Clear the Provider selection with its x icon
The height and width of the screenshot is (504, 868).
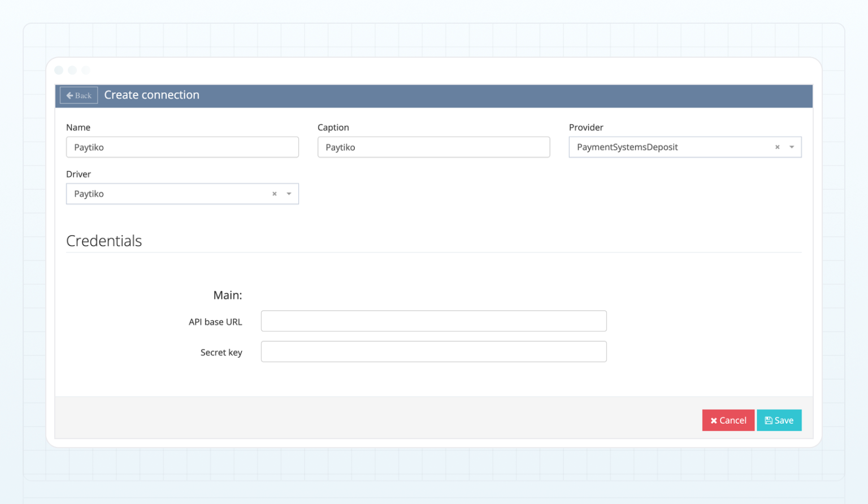(777, 147)
